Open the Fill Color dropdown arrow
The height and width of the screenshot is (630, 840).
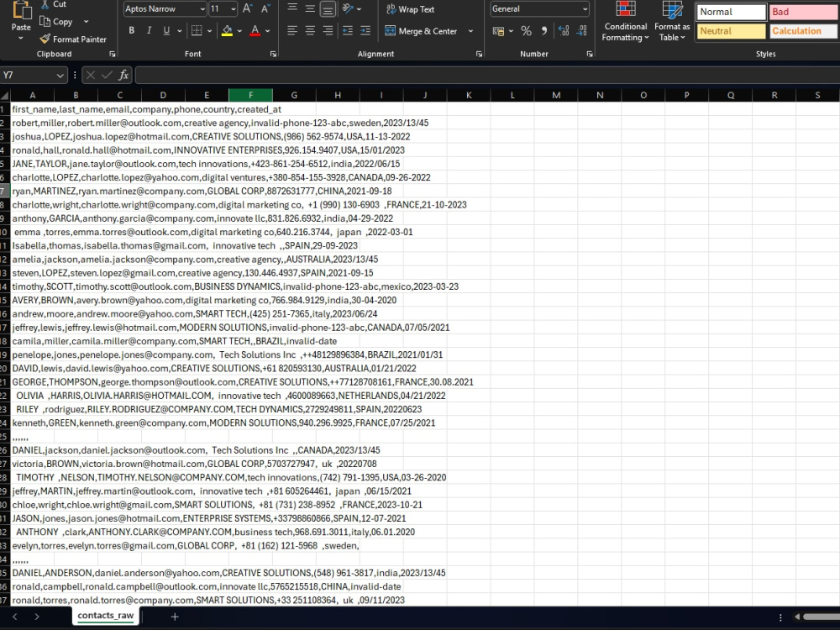click(239, 31)
